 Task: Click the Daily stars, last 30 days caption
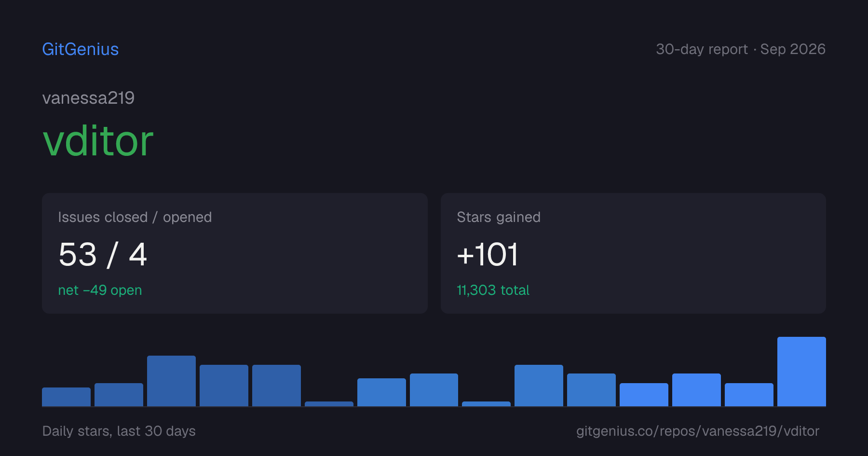pos(119,431)
